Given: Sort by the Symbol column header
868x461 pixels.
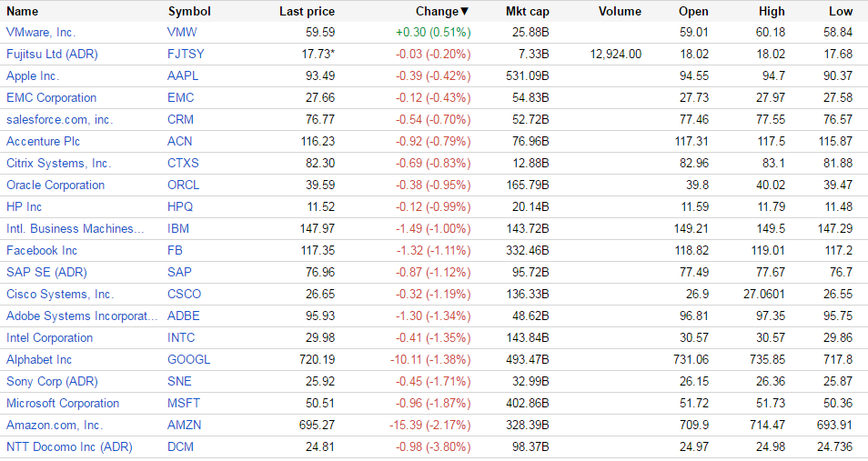Looking at the screenshot, I should (x=189, y=12).
